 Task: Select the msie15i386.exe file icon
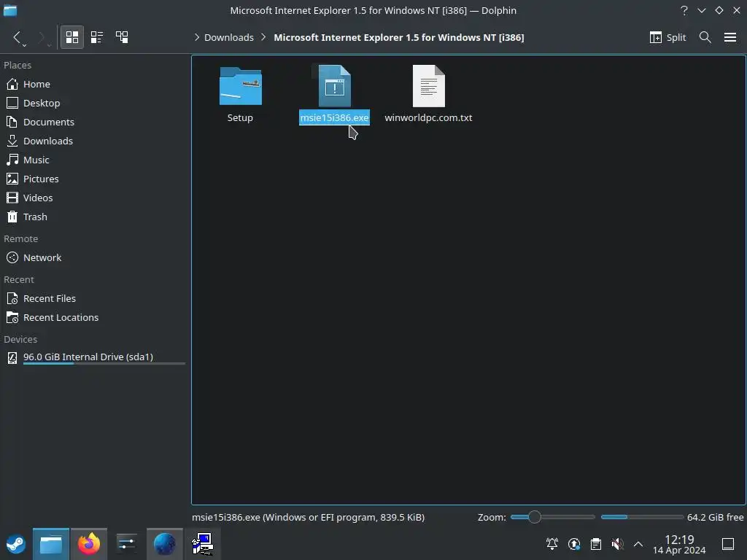pyautogui.click(x=334, y=86)
